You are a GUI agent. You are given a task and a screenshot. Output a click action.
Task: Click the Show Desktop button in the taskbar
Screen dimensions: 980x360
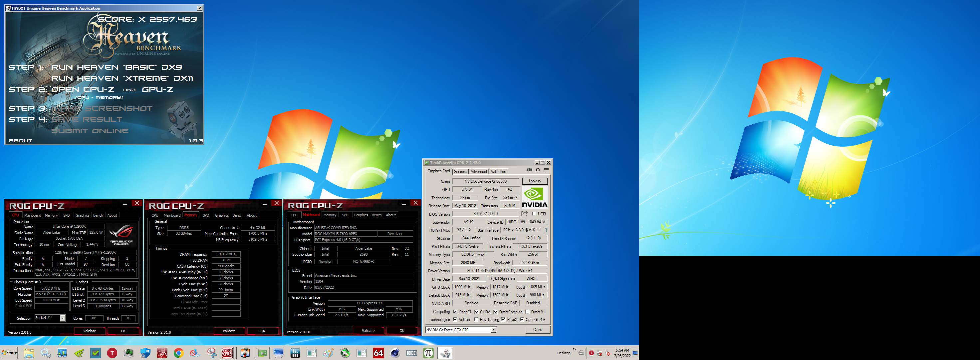[635, 353]
